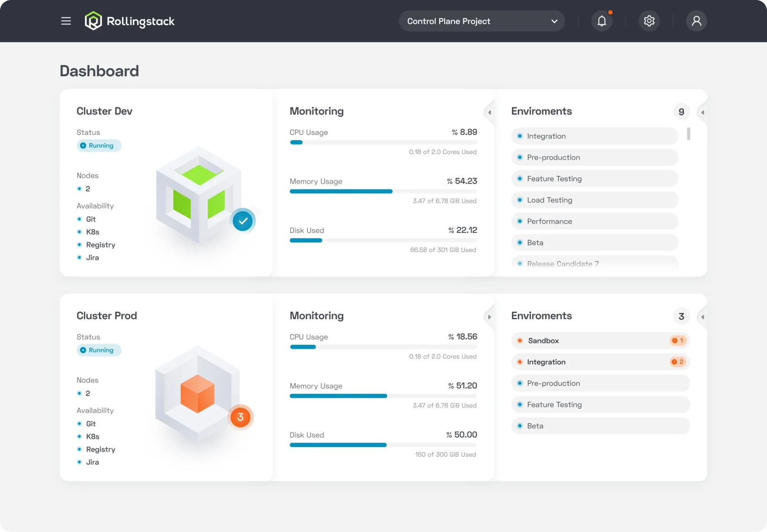Screen dimensions: 767x532
Task: Select Integration environment in Cluster Prod
Action: pos(600,362)
